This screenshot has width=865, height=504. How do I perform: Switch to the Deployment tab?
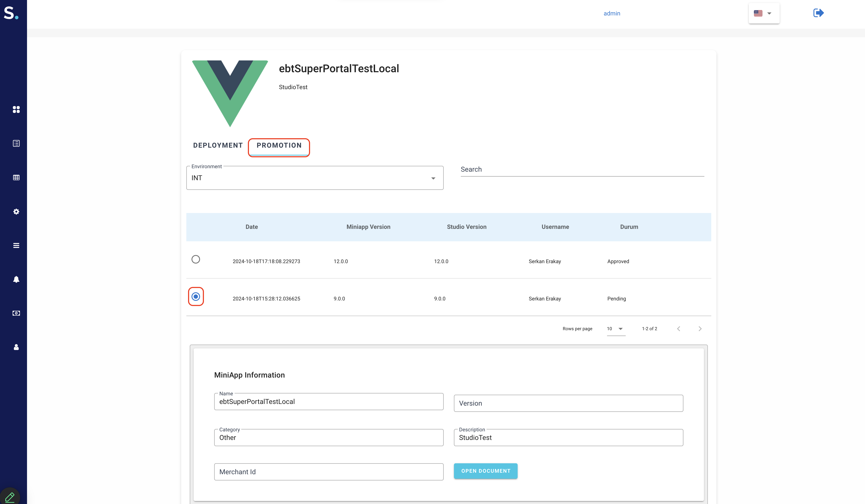coord(218,145)
